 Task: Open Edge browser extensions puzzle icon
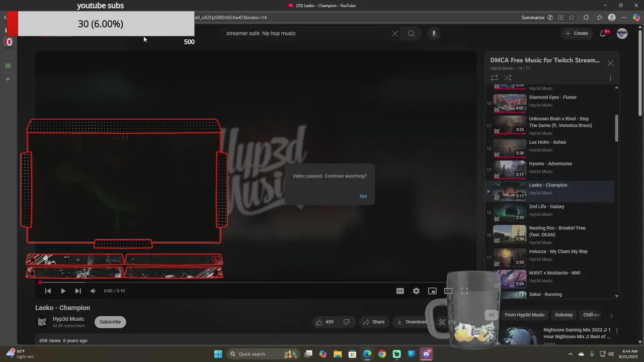(x=586, y=18)
